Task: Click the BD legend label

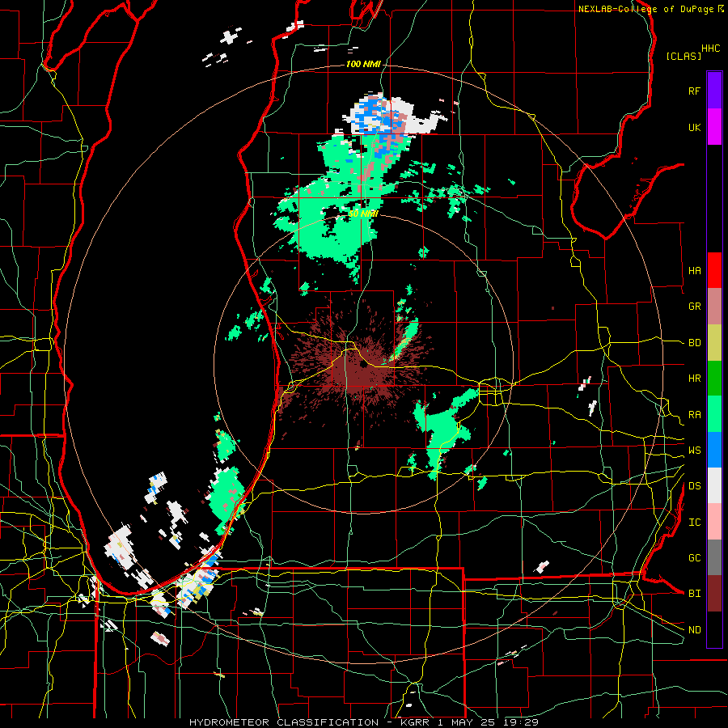Action: tap(694, 343)
